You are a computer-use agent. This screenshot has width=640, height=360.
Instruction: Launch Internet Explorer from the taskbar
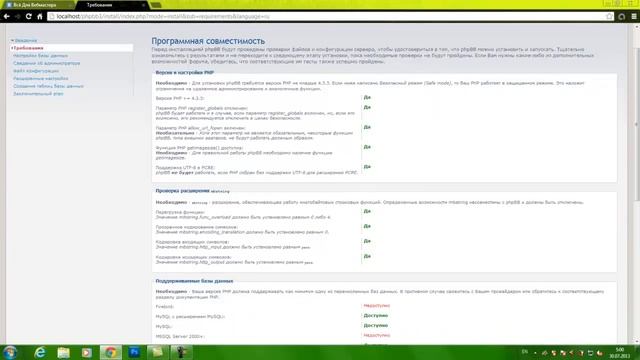click(40, 352)
